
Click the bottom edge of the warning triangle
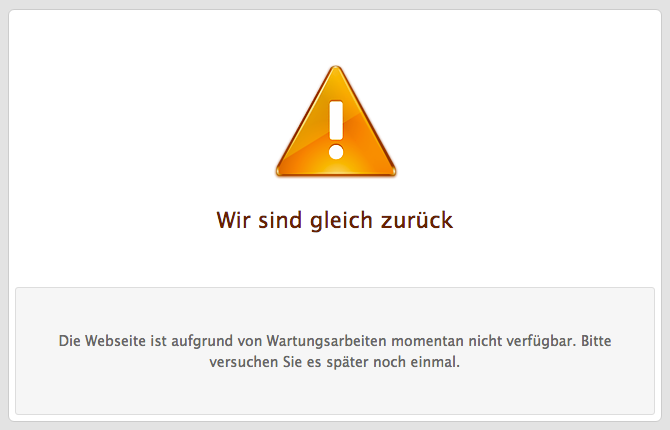click(x=336, y=173)
